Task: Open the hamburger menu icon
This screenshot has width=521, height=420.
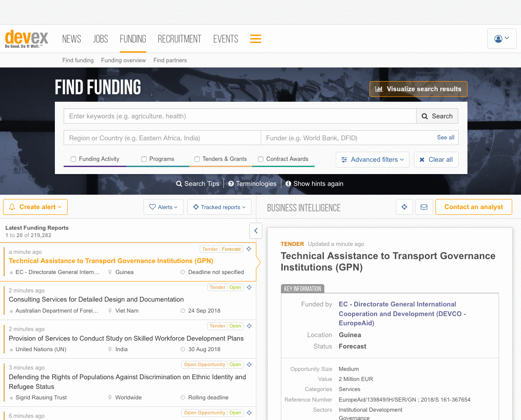Action: tap(255, 39)
